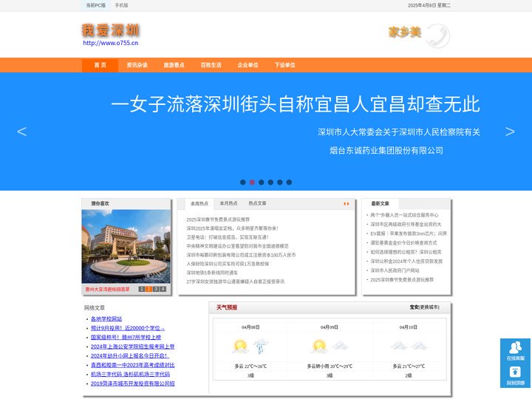This screenshot has width=532, height=399.
Task: Click the date 2025年4月8日 星期二
Action: 429,5
